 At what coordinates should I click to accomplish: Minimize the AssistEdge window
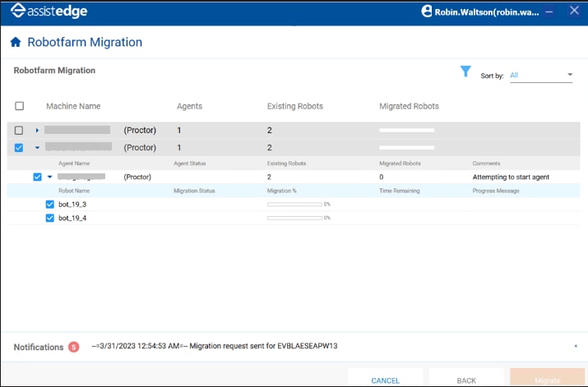pyautogui.click(x=549, y=11)
